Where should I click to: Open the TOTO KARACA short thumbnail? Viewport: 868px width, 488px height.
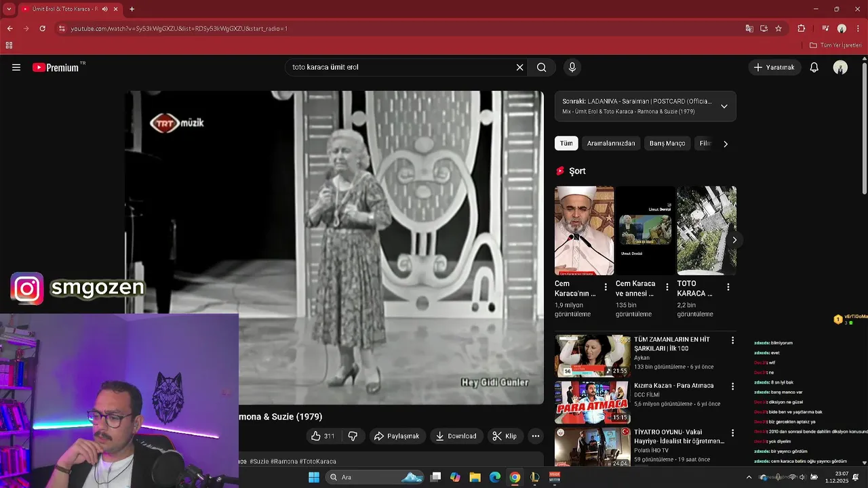707,230
